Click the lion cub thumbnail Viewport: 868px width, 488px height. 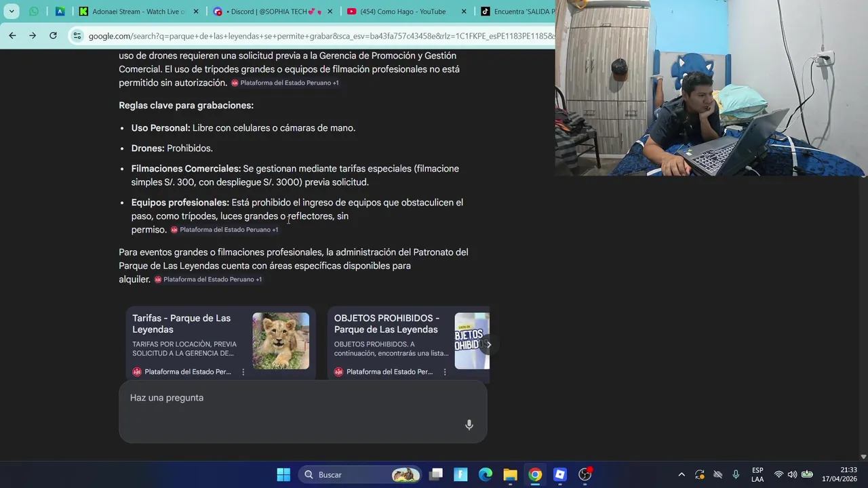click(x=281, y=341)
